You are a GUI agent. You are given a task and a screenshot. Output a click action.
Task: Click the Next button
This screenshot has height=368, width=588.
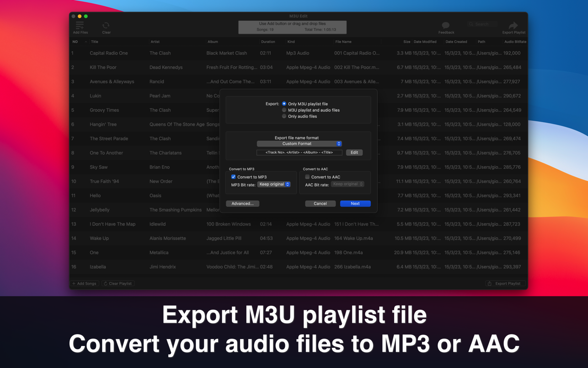355,204
